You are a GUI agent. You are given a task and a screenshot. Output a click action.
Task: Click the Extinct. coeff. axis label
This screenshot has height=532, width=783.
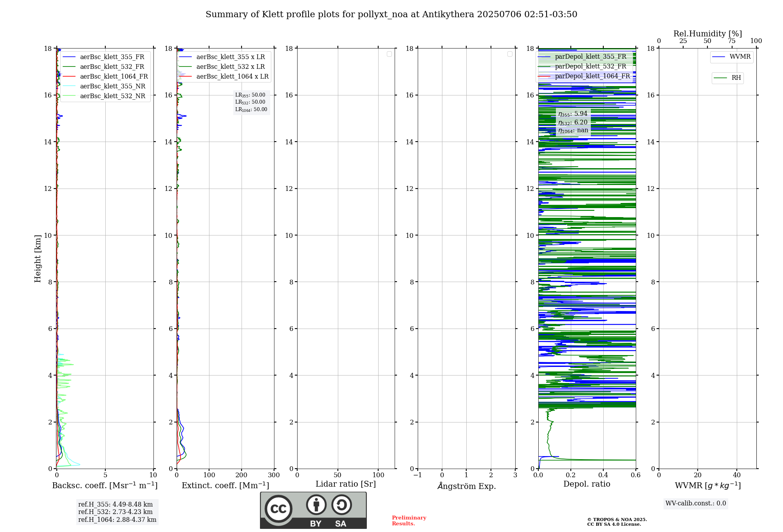tap(226, 485)
